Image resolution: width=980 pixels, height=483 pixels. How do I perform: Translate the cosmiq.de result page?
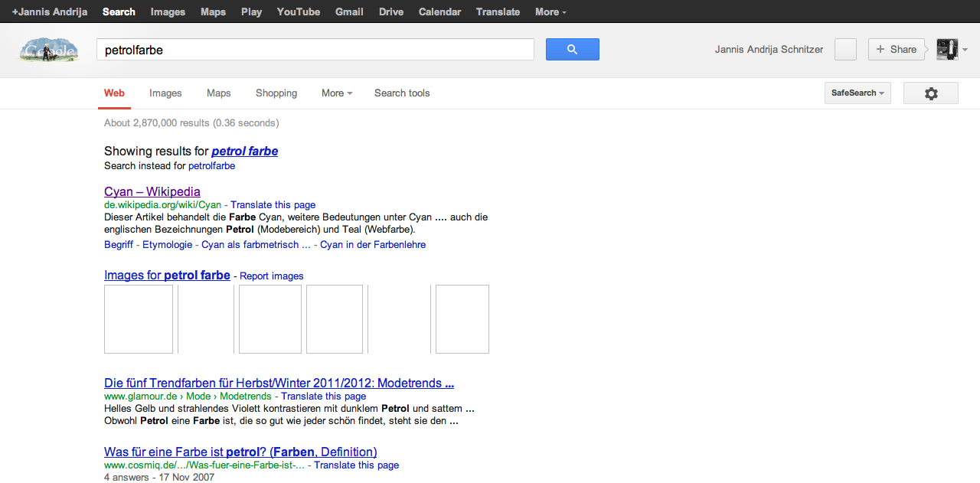pyautogui.click(x=356, y=465)
